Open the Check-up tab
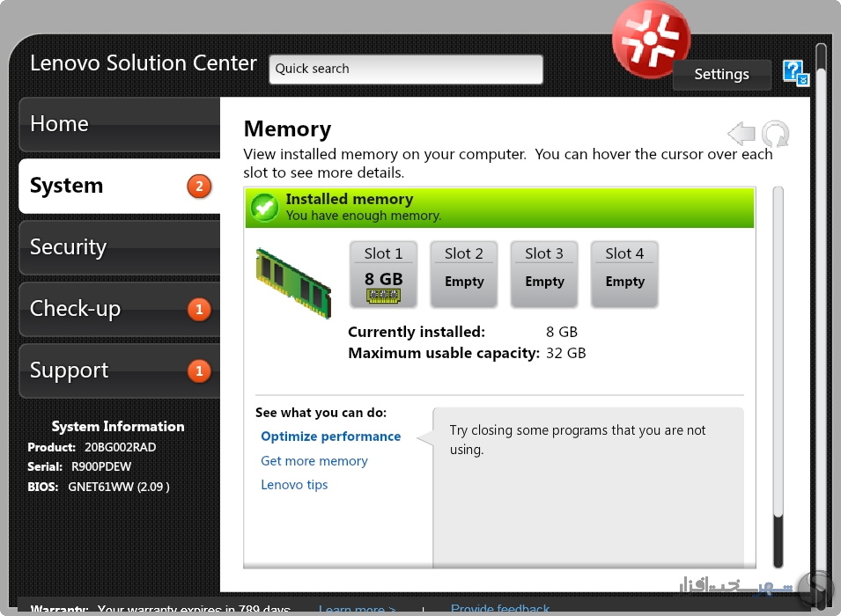This screenshot has height=616, width=841. (120, 310)
